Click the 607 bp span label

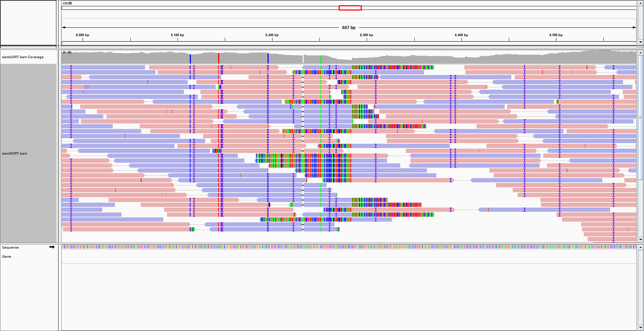(x=348, y=28)
